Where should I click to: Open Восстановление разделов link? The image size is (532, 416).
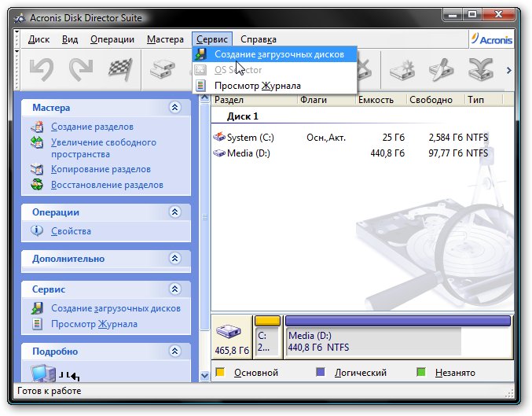pyautogui.click(x=107, y=185)
